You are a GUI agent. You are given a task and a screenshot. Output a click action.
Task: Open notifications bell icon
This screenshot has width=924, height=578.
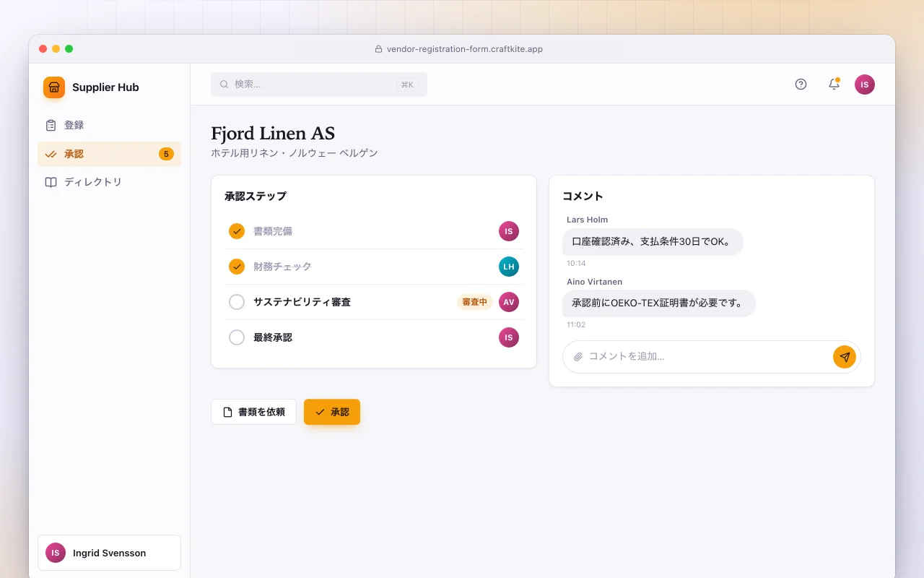coord(834,85)
